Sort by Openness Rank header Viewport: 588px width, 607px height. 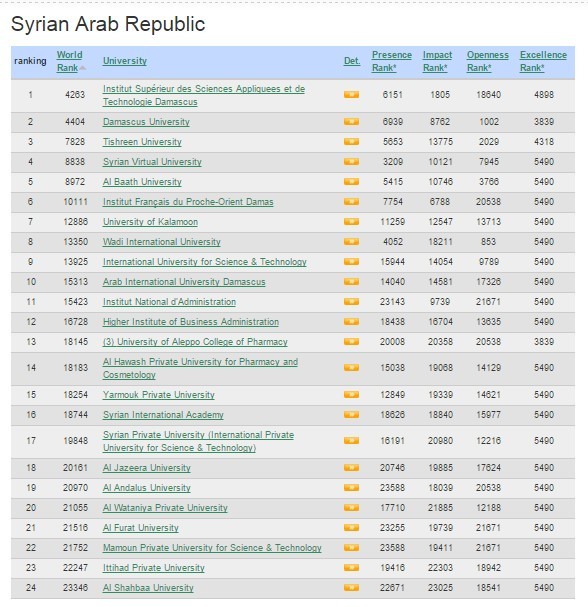487,61
